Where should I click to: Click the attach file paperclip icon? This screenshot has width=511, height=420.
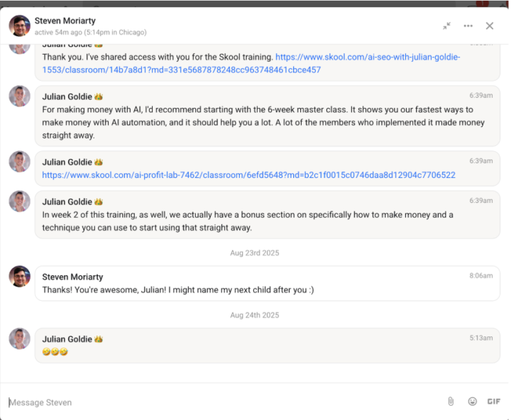click(451, 402)
